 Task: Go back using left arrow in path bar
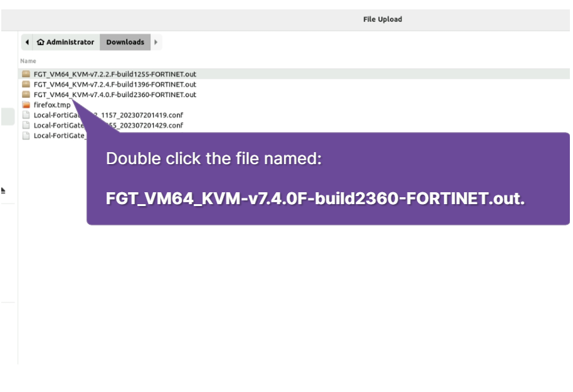click(x=27, y=43)
